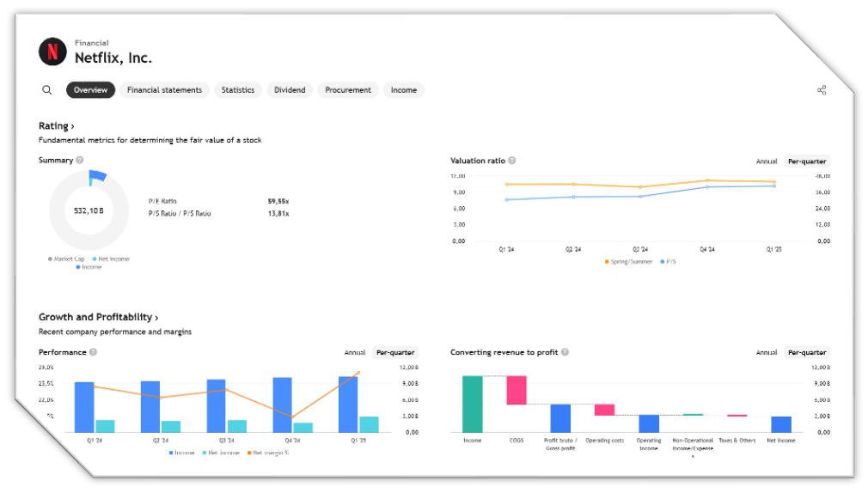Click the share icon
The width and height of the screenshot is (868, 493).
tap(822, 90)
